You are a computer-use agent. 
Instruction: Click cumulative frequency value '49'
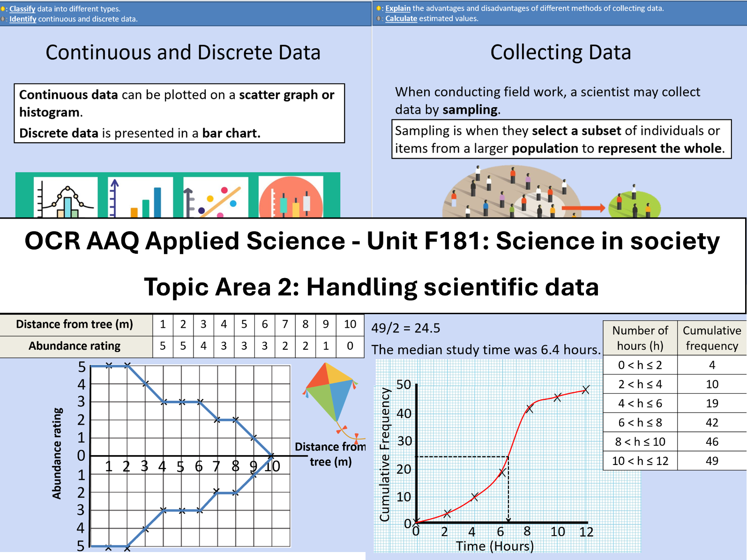712,461
